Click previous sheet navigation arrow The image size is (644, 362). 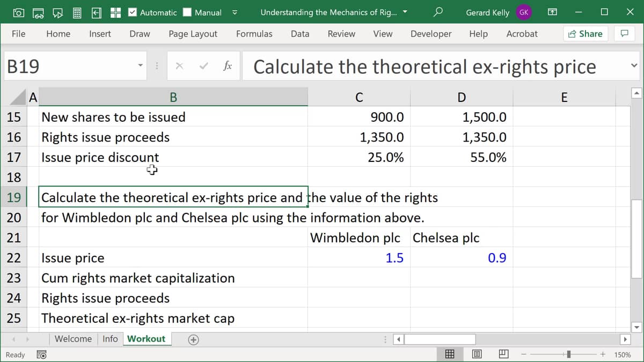tap(14, 339)
